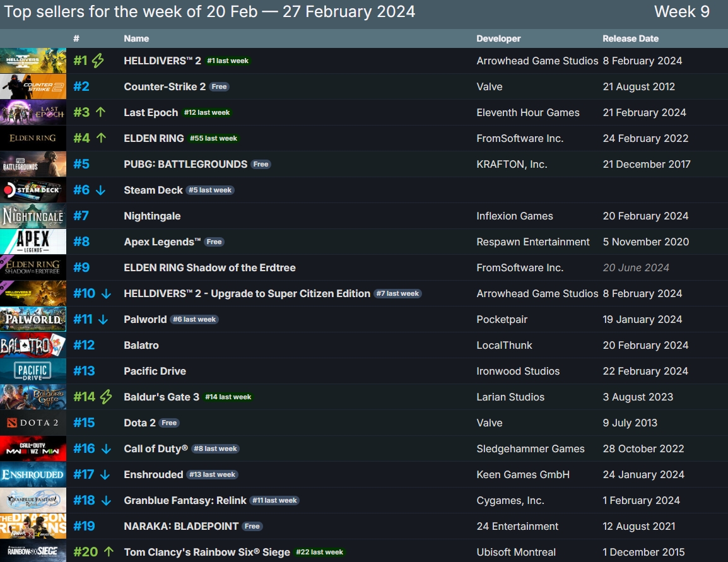Click the Call of Duty thumbnail
This screenshot has width=728, height=562.
point(33,448)
